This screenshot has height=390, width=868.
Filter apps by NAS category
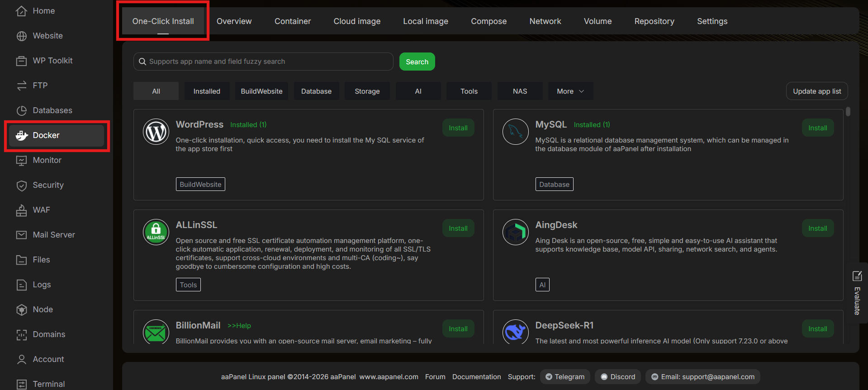pyautogui.click(x=520, y=91)
